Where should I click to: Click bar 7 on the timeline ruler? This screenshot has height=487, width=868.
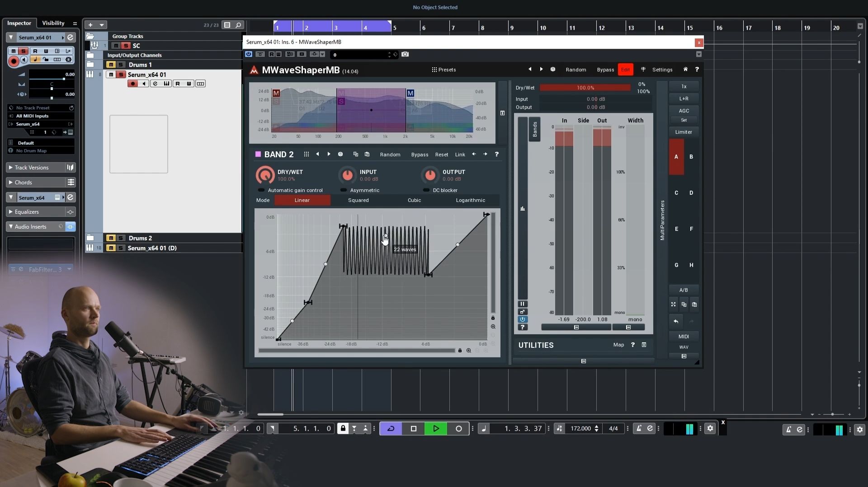(453, 28)
